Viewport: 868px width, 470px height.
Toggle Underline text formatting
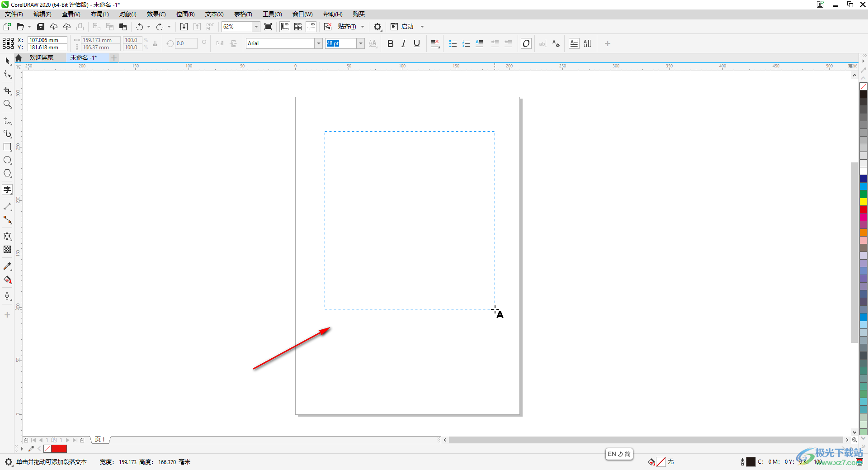pyautogui.click(x=417, y=43)
